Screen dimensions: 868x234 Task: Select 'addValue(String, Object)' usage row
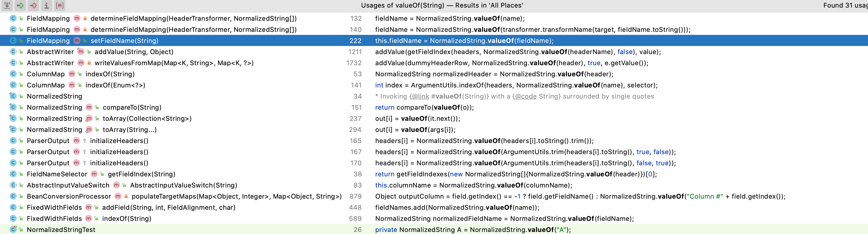pos(434,52)
